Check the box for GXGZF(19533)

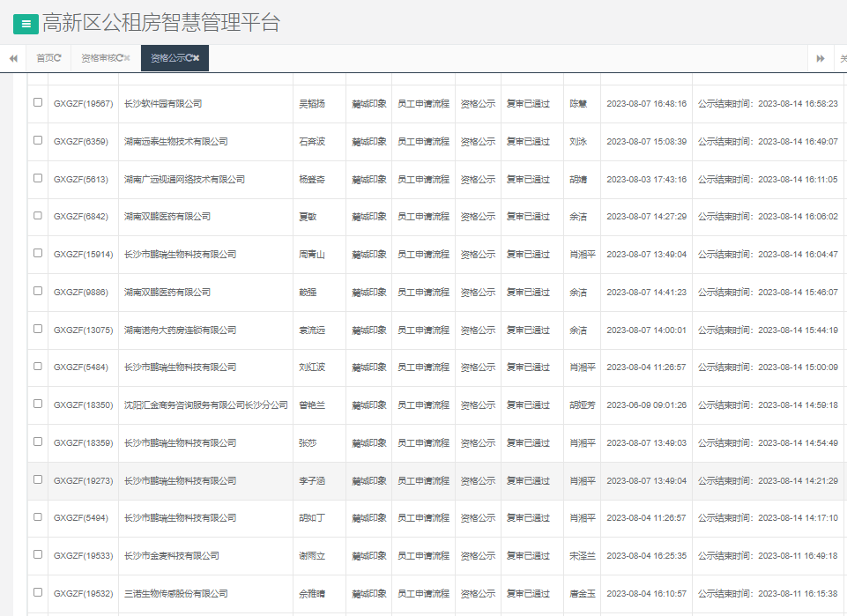[x=38, y=554]
